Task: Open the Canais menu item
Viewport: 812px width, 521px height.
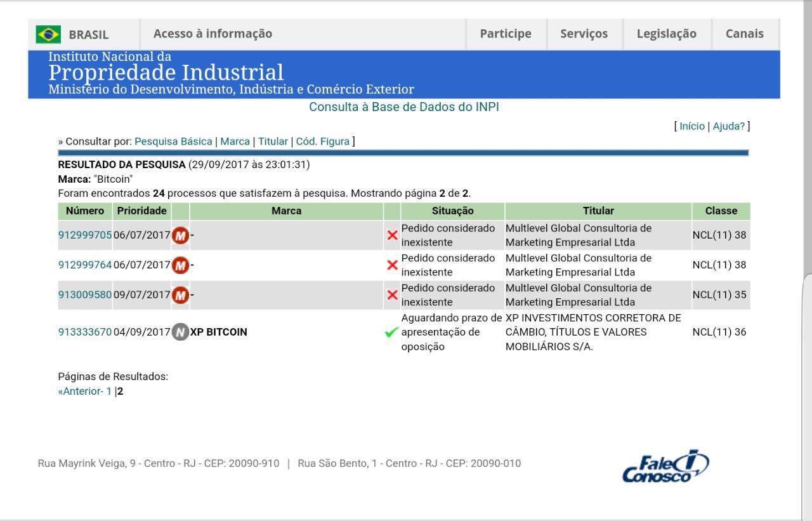Action: pos(745,34)
